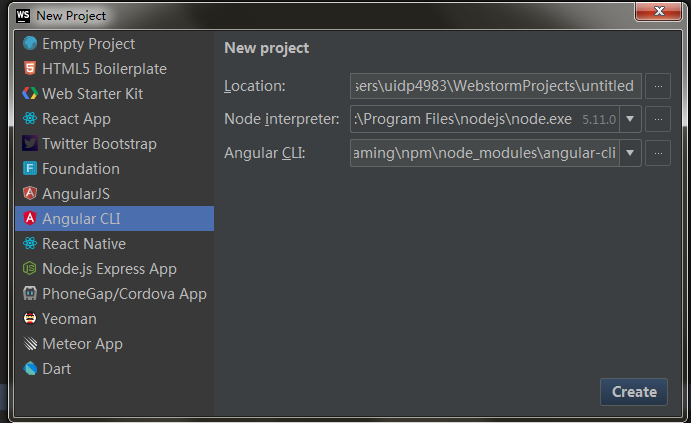Click the Node.js Express App icon
This screenshot has width=691, height=423.
pos(30,269)
